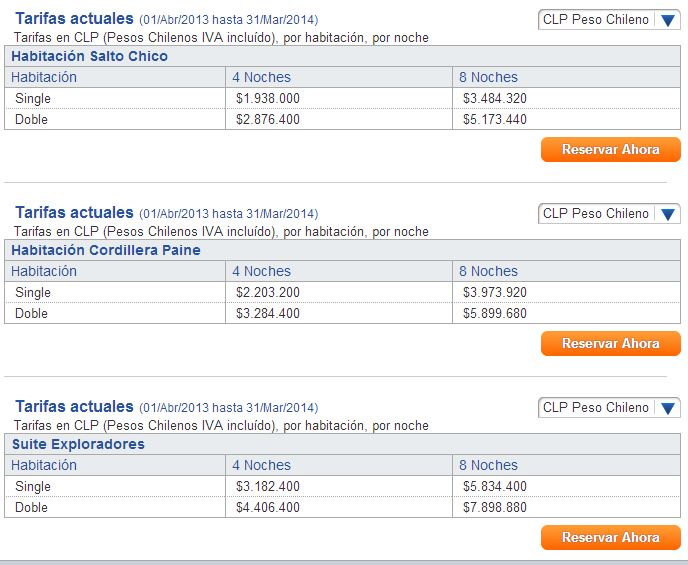Click Salto Chico Doble 8 Noches price $5.173.440

point(494,119)
